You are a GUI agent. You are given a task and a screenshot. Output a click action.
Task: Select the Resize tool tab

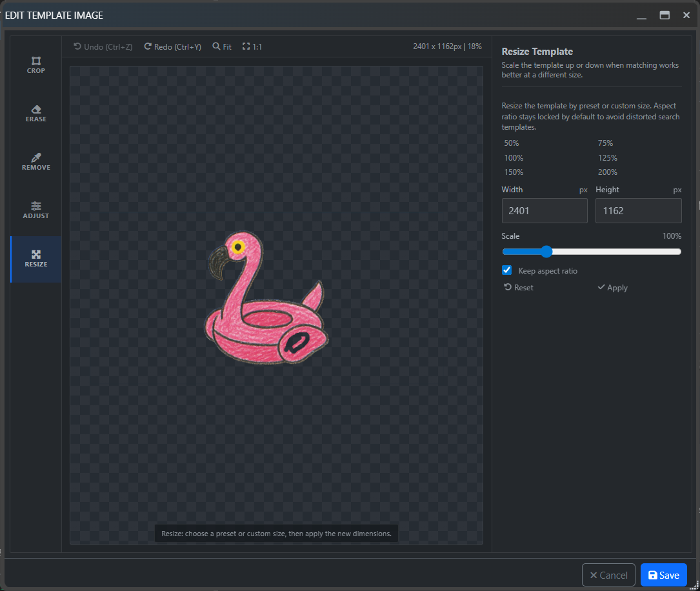pyautogui.click(x=35, y=259)
